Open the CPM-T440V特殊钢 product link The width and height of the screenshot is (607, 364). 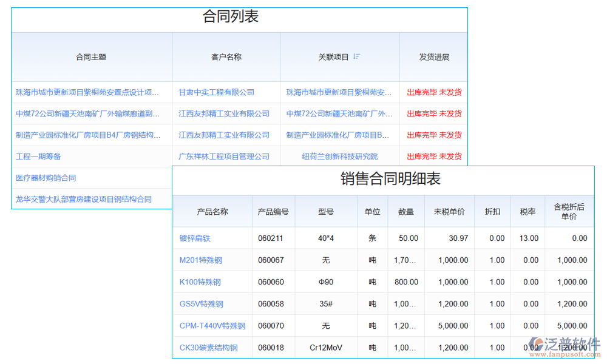point(211,325)
